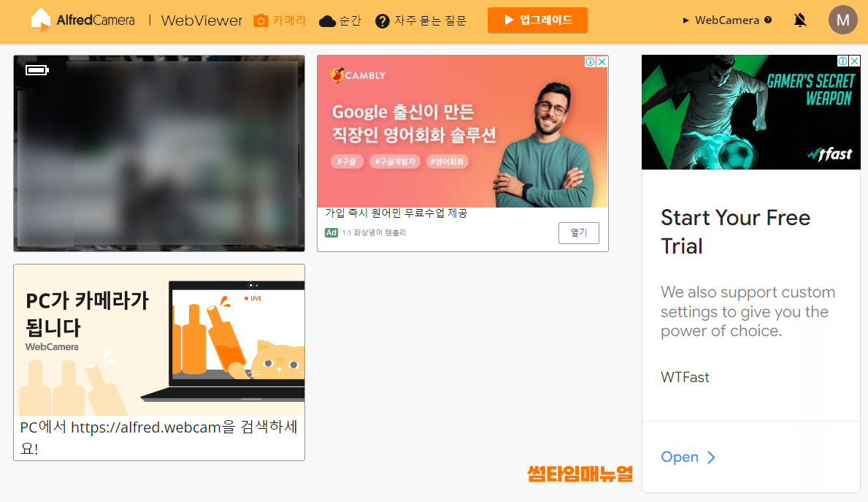Click the Start Your Free Trial headline
868x502 pixels.
click(x=735, y=232)
